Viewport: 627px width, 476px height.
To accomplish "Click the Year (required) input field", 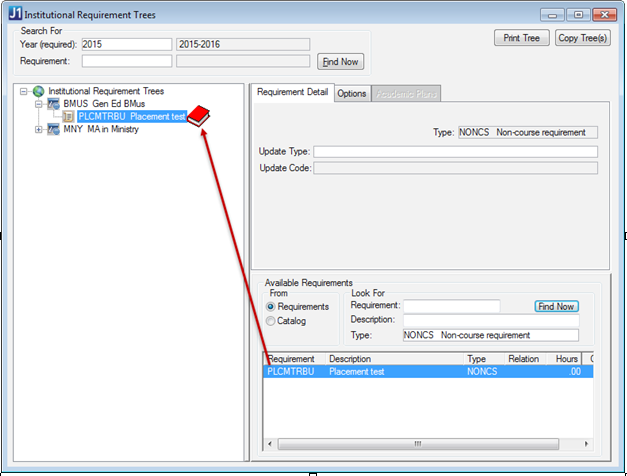I will tap(127, 44).
